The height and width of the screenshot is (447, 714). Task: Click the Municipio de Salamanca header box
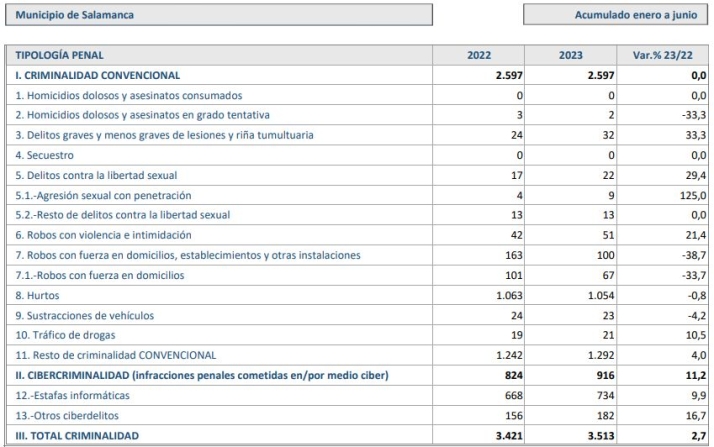point(218,16)
